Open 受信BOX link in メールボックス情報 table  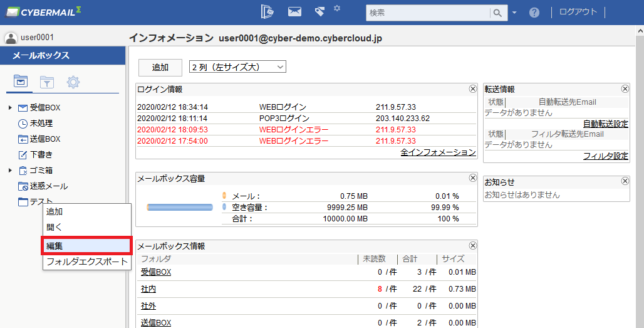pyautogui.click(x=155, y=272)
